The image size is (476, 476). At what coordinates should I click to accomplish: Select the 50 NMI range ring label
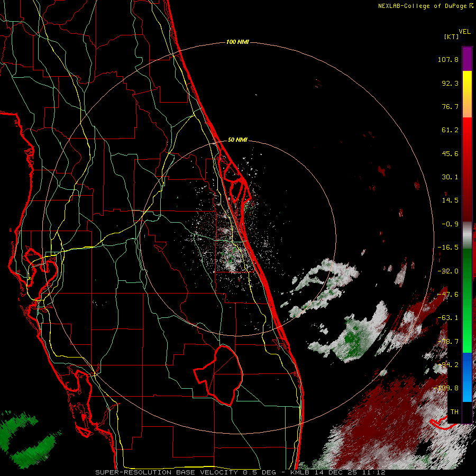(237, 140)
